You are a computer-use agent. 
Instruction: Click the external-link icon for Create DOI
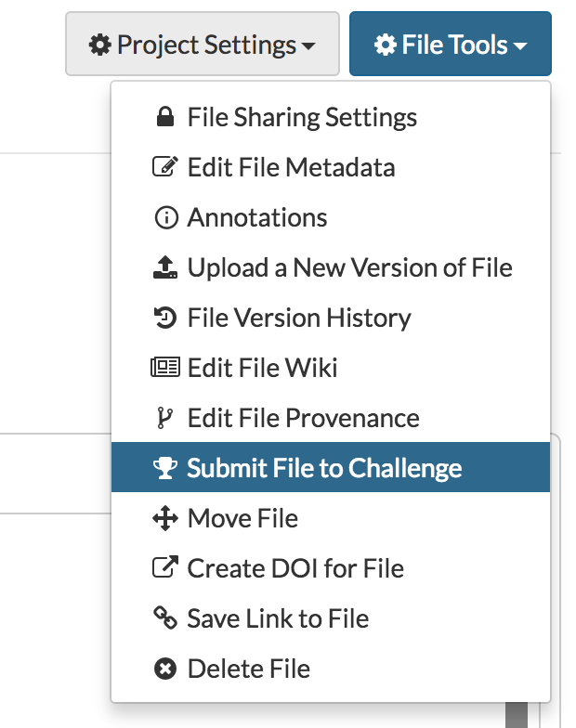pyautogui.click(x=164, y=568)
